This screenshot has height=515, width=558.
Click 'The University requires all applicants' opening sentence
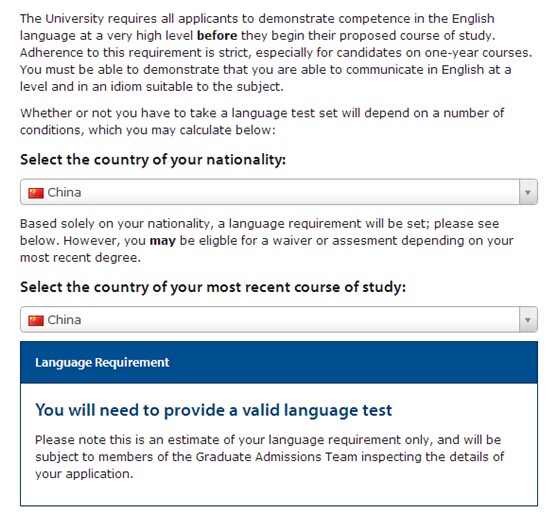coord(257,27)
